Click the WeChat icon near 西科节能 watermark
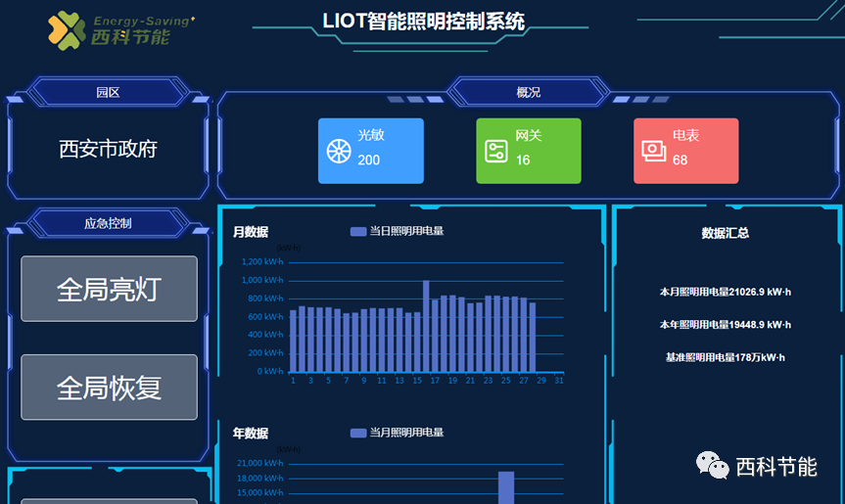This screenshot has height=504, width=845. pos(712,466)
